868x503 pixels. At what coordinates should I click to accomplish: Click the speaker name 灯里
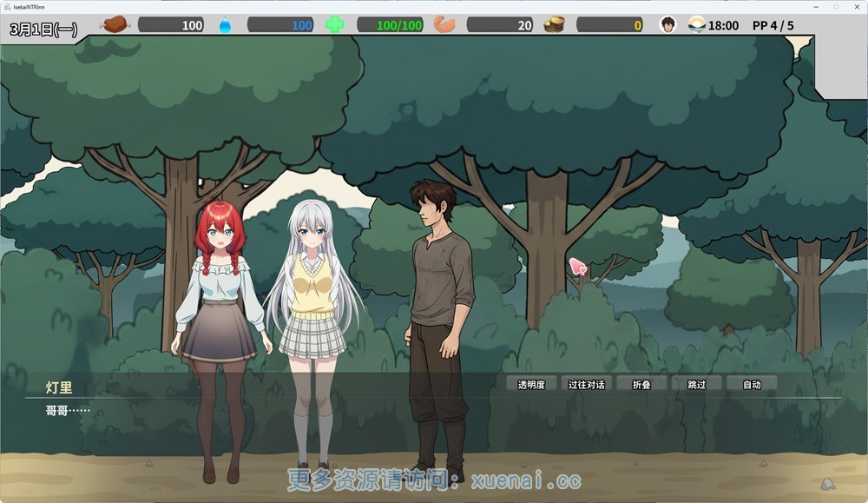59,387
